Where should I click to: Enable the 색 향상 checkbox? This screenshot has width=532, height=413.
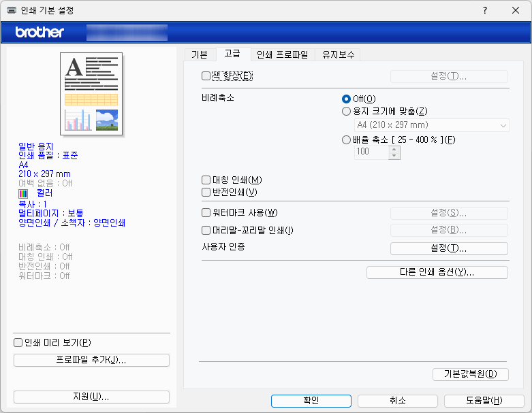(206, 76)
